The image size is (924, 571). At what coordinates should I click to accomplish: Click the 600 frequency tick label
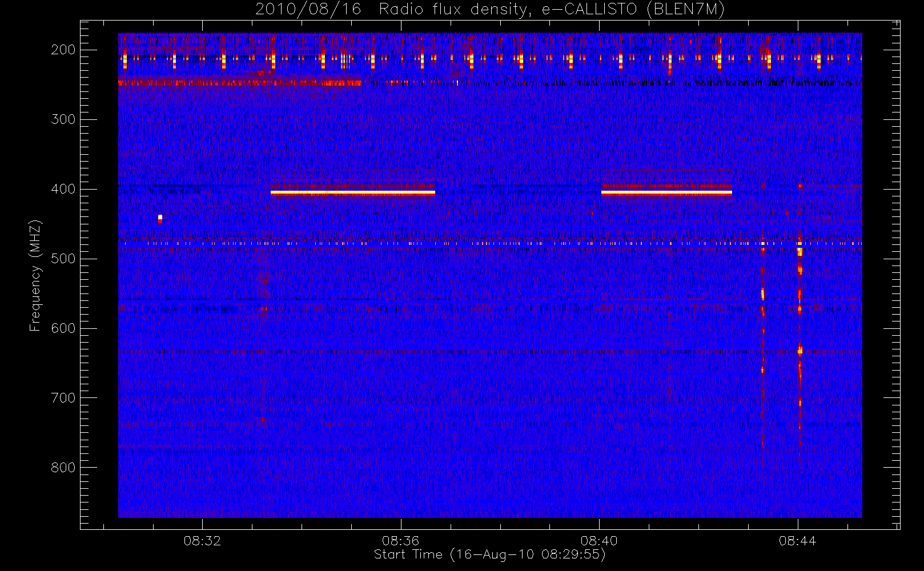[63, 328]
